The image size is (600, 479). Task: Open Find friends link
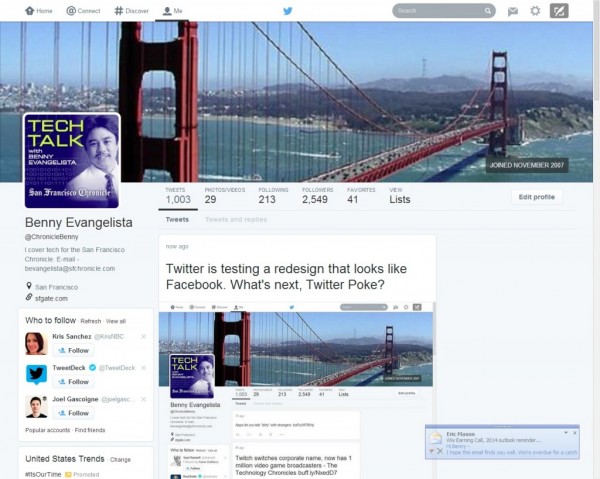[90, 430]
